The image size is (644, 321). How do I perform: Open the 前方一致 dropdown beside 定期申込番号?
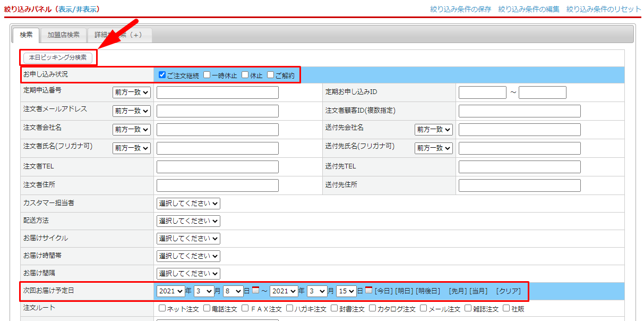[132, 92]
